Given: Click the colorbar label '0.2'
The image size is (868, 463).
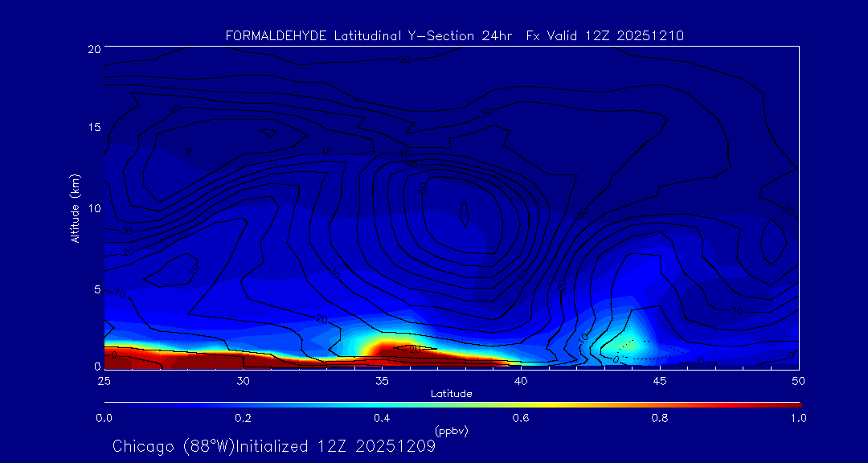Looking at the screenshot, I should tap(243, 418).
